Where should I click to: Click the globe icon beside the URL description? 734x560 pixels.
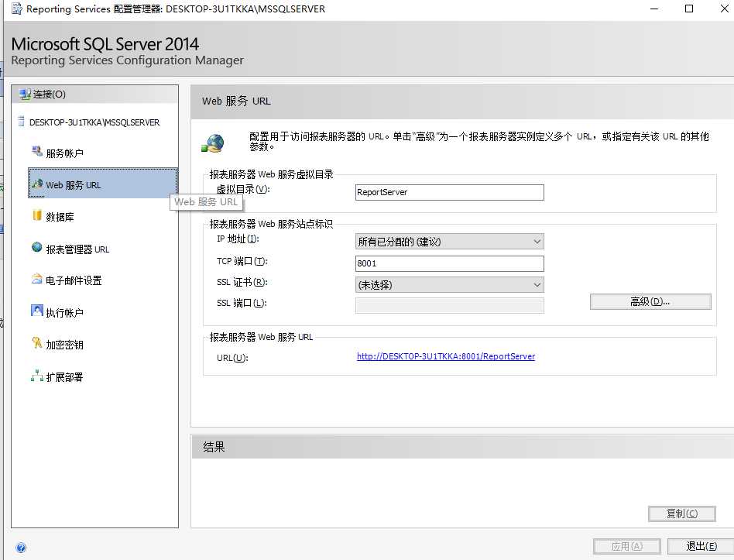[213, 143]
